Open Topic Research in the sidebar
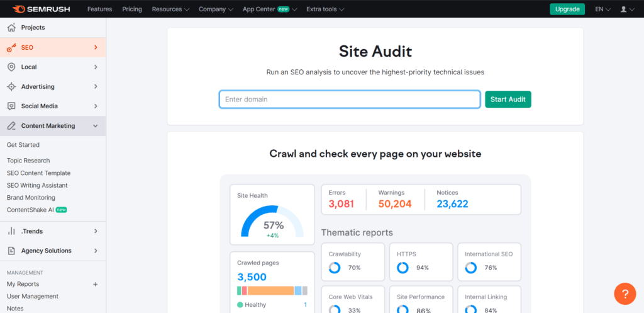 tap(28, 161)
